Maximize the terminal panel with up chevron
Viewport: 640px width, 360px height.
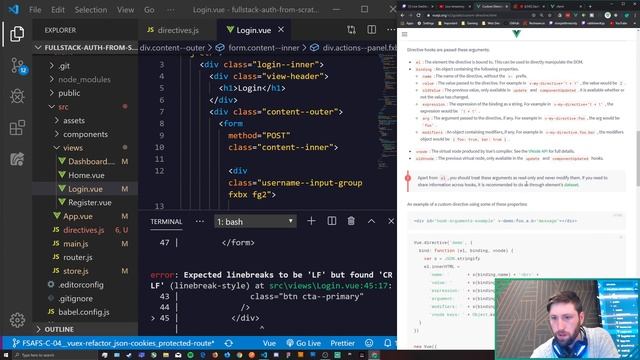coord(371,221)
